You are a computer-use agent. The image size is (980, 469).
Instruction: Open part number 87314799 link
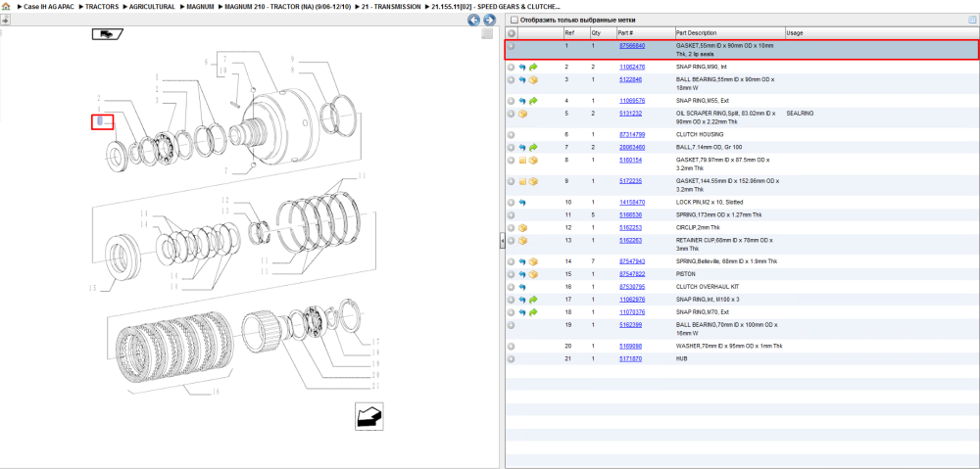(x=632, y=134)
